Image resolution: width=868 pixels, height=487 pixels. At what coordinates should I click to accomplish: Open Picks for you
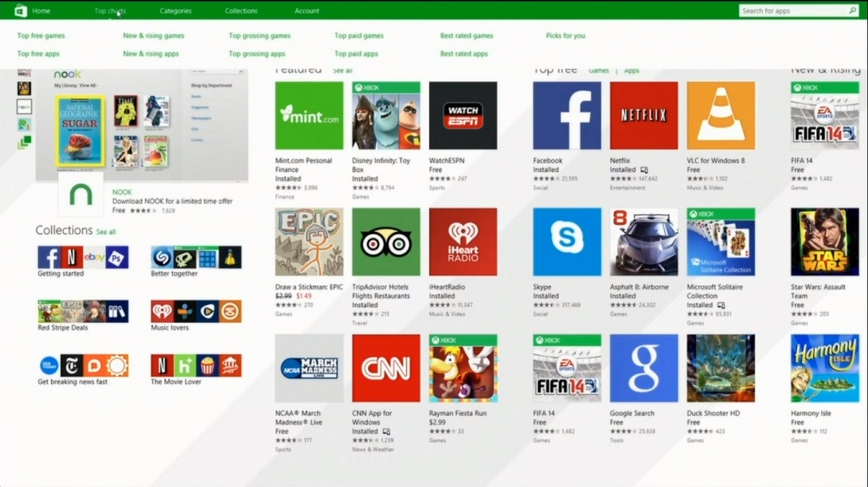(x=565, y=36)
